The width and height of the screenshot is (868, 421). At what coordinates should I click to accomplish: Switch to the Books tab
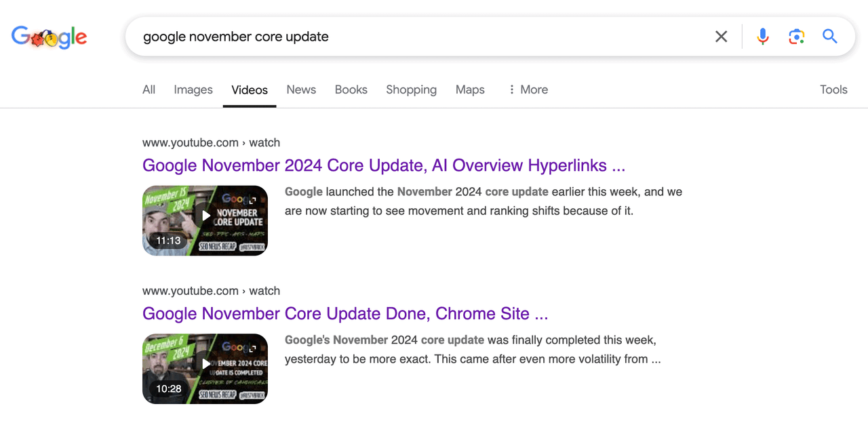point(351,89)
